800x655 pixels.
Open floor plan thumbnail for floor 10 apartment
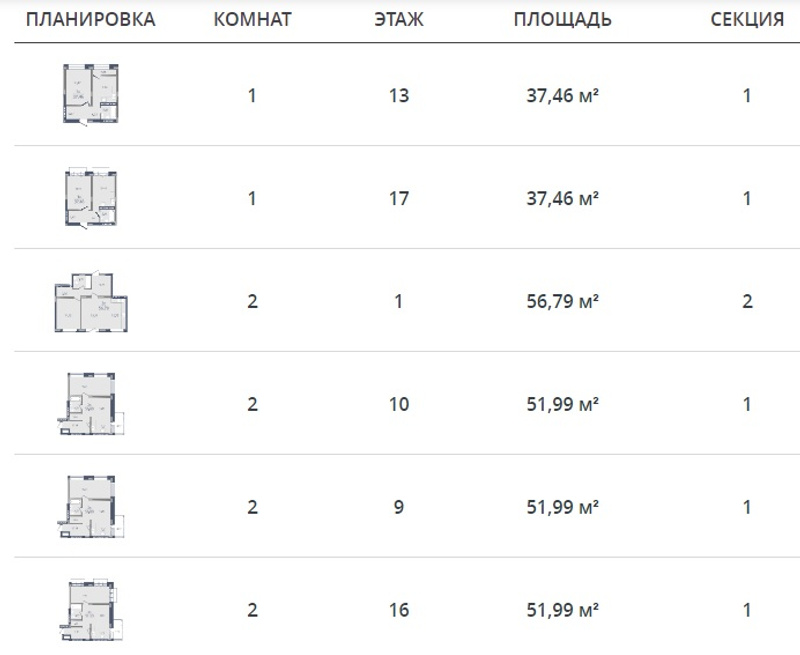coord(90,404)
